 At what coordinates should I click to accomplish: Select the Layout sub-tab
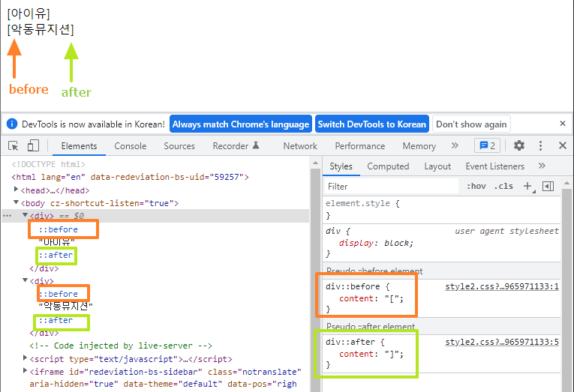pyautogui.click(x=437, y=166)
